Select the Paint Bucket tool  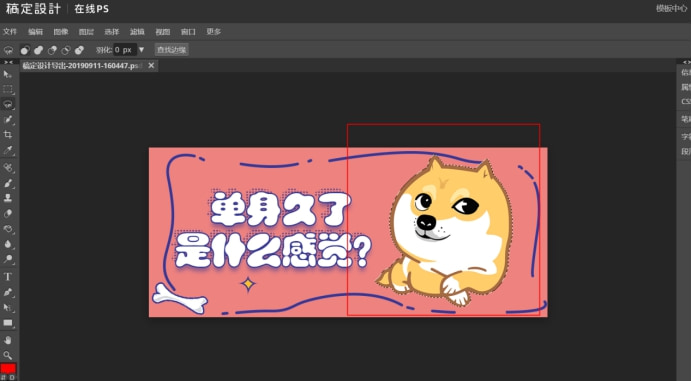[x=8, y=229]
